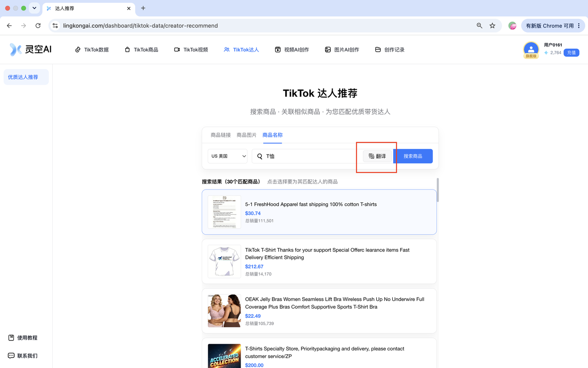Click the $30.74 price
588x368 pixels.
tap(253, 213)
